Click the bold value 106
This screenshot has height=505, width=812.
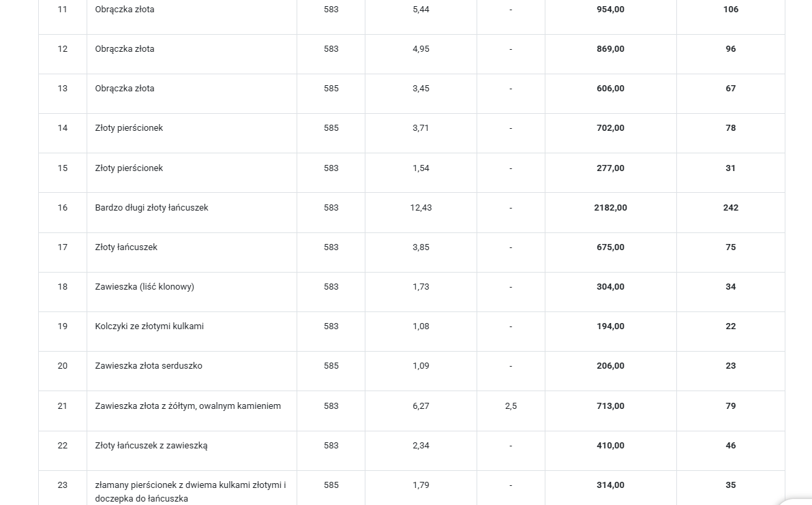coord(730,10)
